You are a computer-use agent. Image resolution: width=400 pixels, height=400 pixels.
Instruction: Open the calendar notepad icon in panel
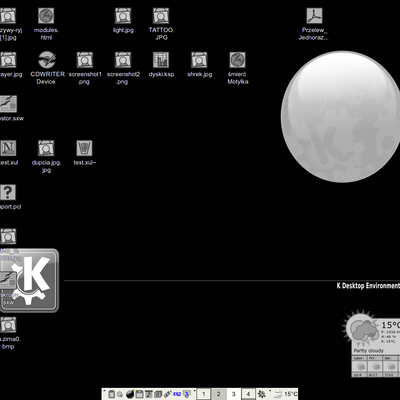pos(139,394)
